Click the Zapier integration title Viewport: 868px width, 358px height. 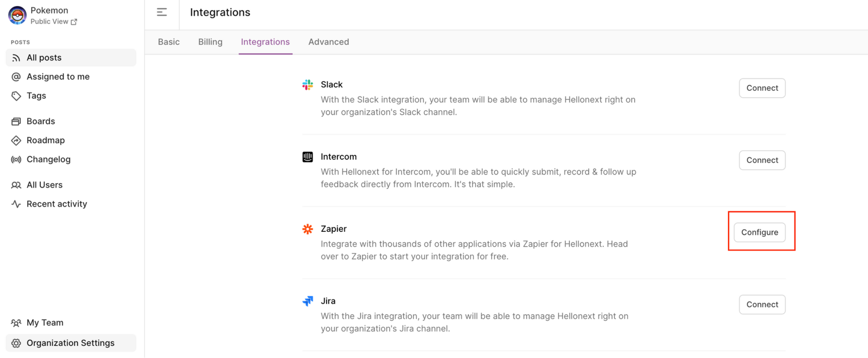(x=334, y=229)
